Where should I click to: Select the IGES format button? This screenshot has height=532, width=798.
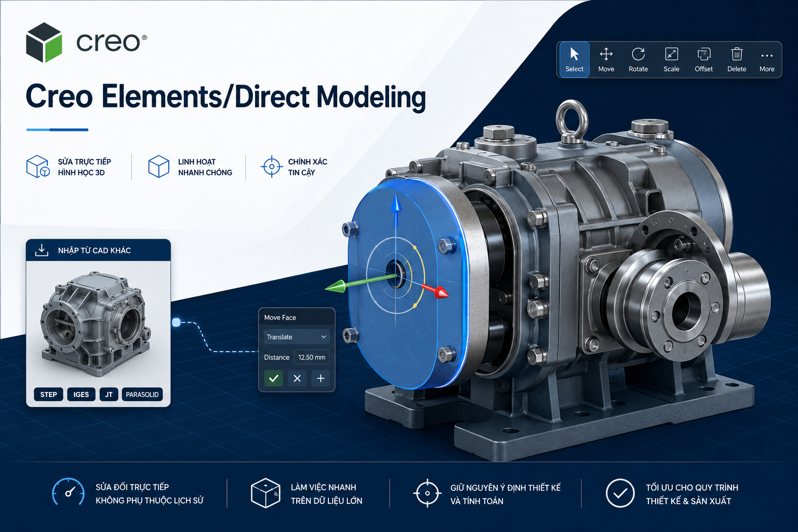click(81, 394)
